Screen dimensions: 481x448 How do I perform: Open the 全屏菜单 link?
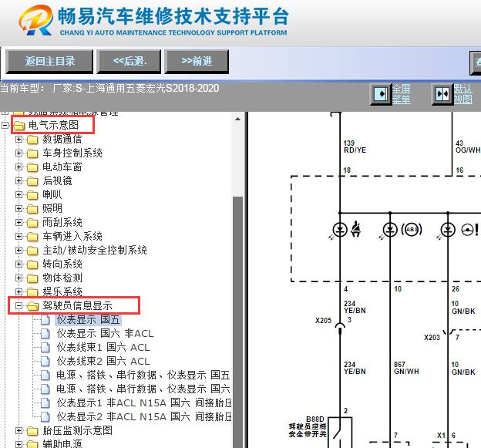[x=402, y=94]
